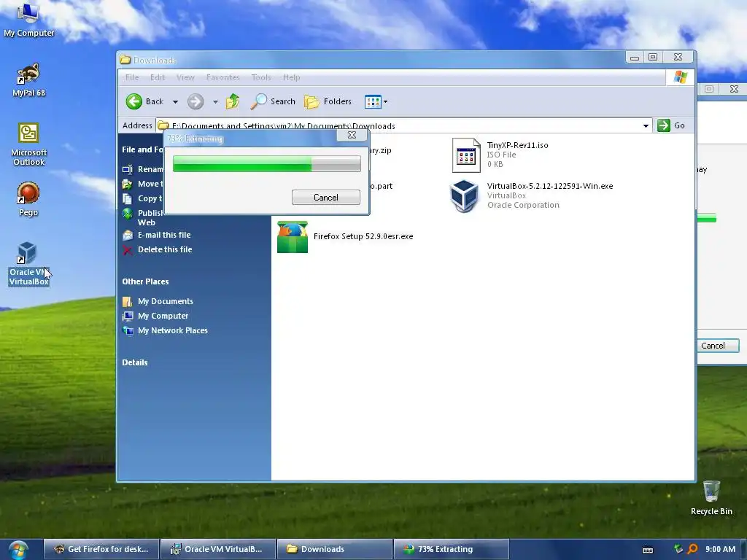Cancel the 73% Extracting dialog
Image resolution: width=747 pixels, height=560 pixels.
[326, 198]
